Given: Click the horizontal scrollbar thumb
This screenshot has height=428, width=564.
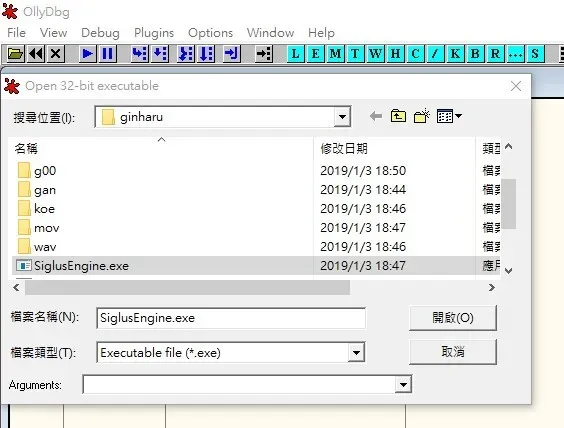Looking at the screenshot, I should (187, 288).
